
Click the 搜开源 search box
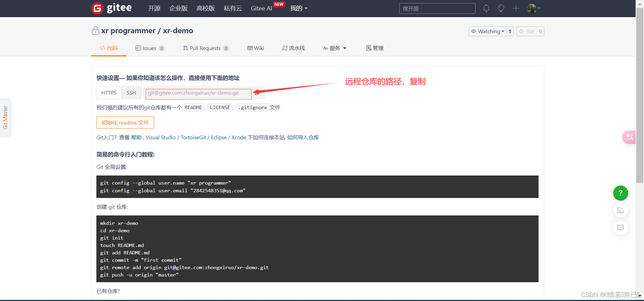coord(437,8)
